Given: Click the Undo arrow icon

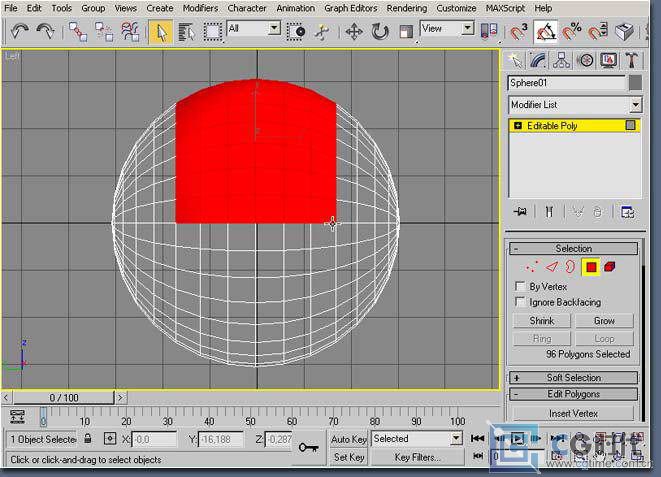Looking at the screenshot, I should (x=19, y=32).
